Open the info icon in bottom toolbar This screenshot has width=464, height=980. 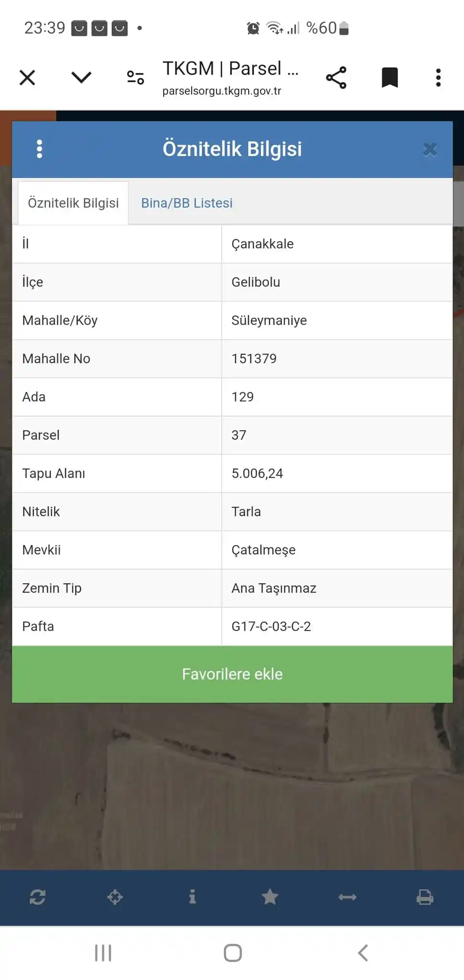tap(192, 897)
